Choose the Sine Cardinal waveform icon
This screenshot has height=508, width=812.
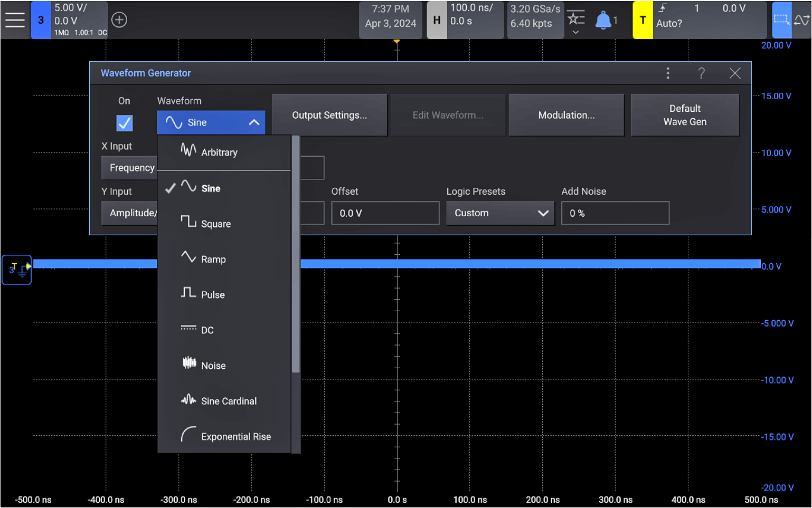point(188,399)
